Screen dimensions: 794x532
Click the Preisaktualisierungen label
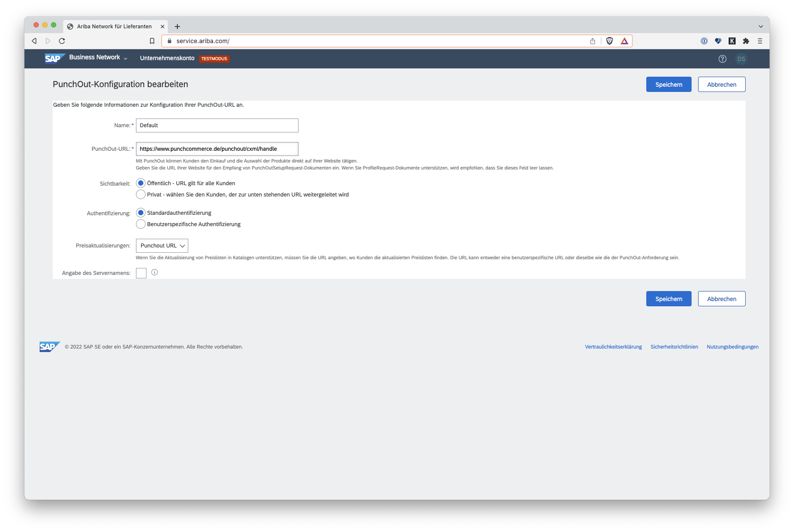click(103, 246)
